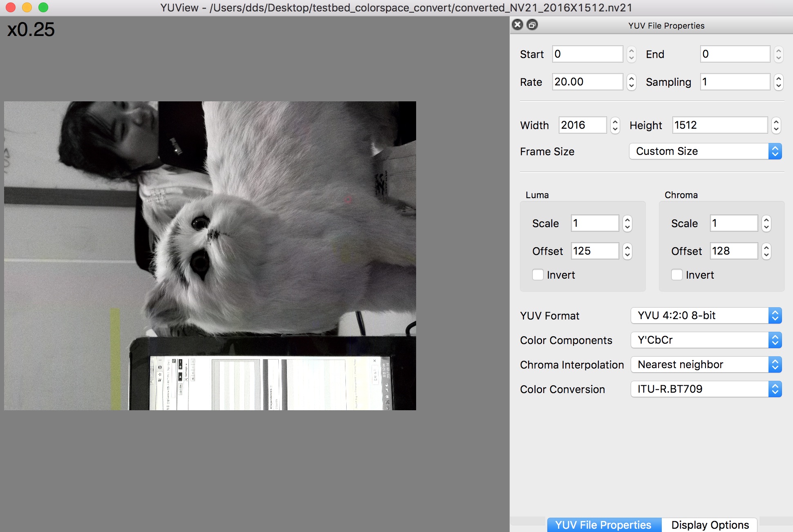
Task: Switch to the Display Options tab
Action: click(x=710, y=525)
